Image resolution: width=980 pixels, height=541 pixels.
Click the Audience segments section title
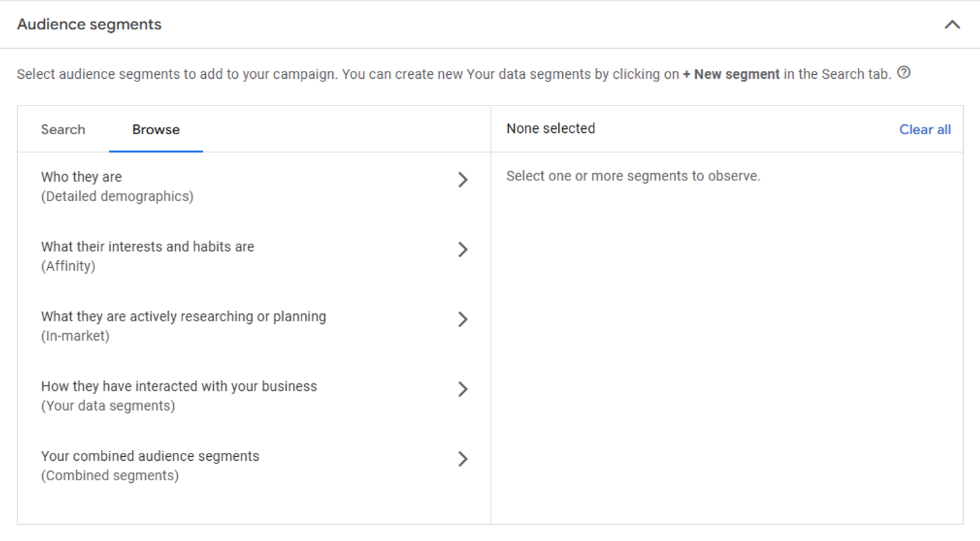(x=90, y=25)
